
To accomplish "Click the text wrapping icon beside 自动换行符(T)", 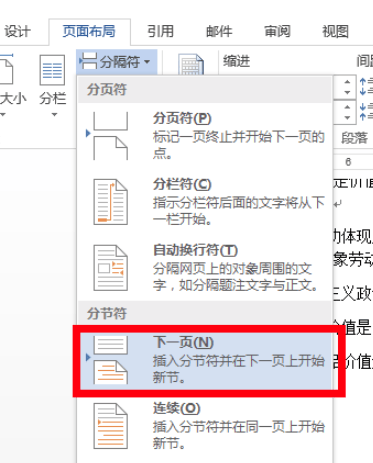I will click(110, 268).
